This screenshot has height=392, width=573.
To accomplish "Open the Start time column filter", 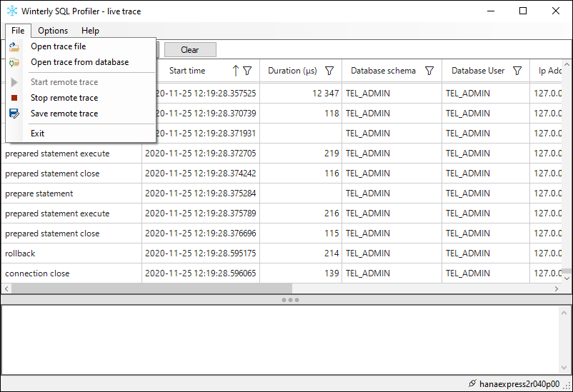I will tap(247, 71).
